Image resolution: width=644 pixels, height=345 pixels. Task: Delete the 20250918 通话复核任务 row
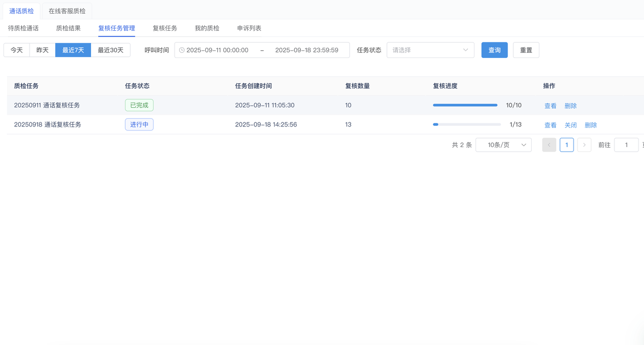pos(591,125)
